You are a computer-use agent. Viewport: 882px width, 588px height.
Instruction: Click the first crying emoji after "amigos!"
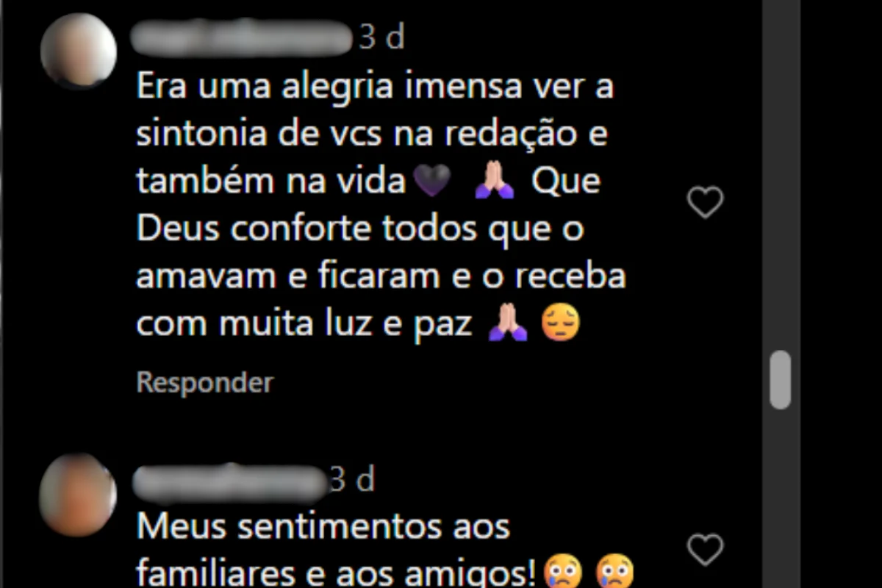click(x=562, y=573)
